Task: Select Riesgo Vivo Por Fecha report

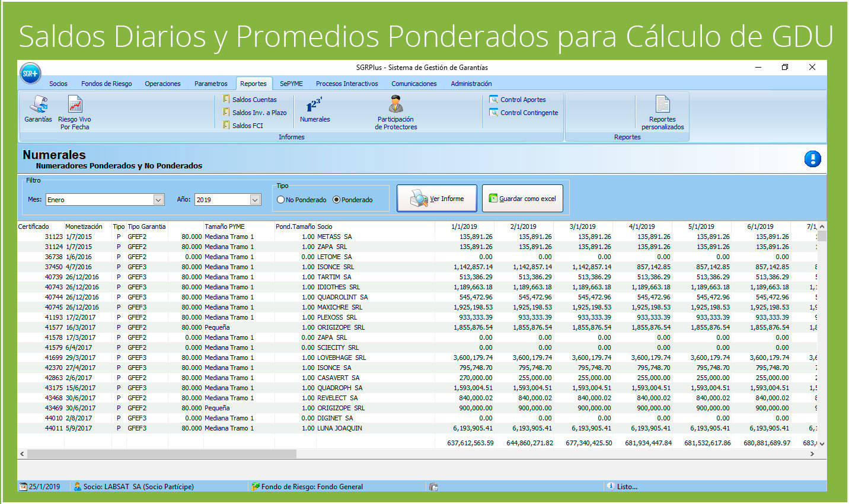Action: 74,113
